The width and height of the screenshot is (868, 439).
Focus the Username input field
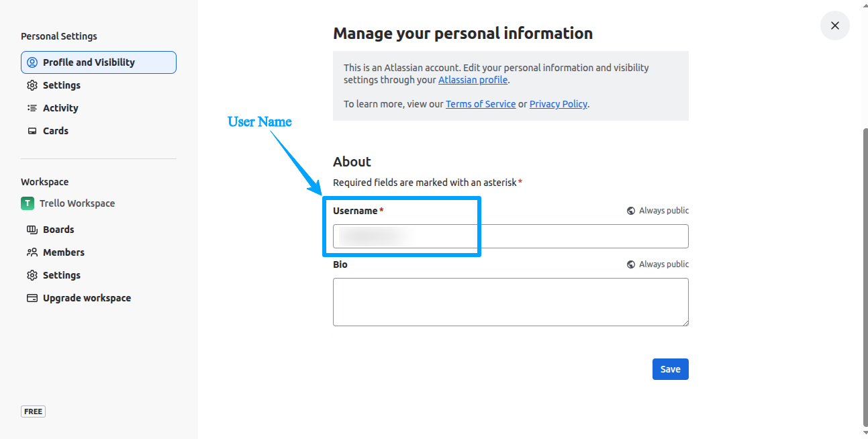click(x=511, y=236)
